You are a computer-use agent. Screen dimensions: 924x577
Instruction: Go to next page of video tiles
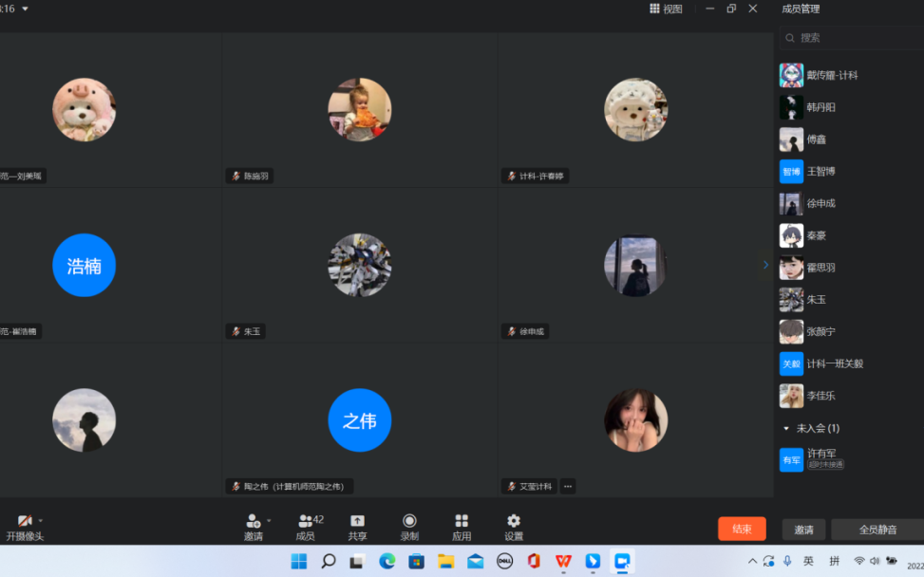[765, 265]
